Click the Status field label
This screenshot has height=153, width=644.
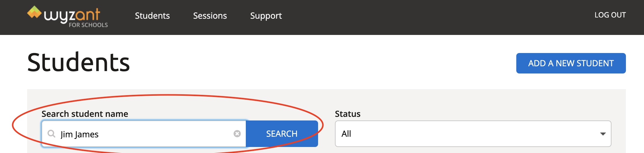coord(348,114)
